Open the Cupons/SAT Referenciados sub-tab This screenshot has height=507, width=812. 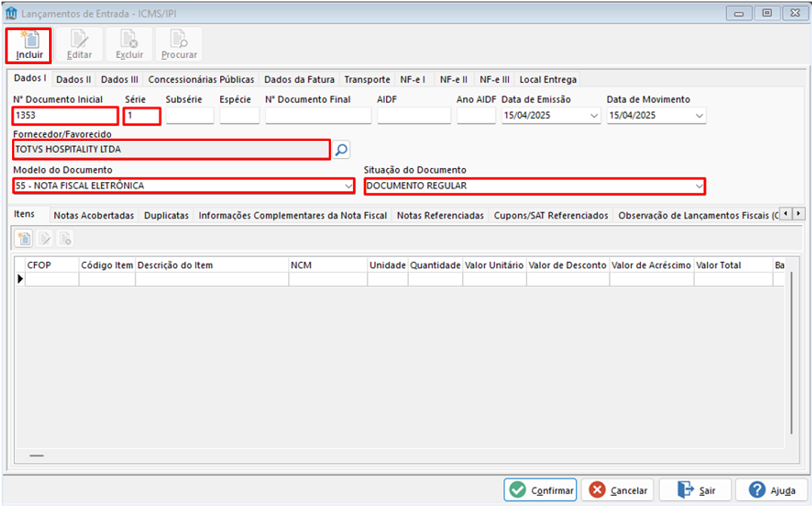551,215
